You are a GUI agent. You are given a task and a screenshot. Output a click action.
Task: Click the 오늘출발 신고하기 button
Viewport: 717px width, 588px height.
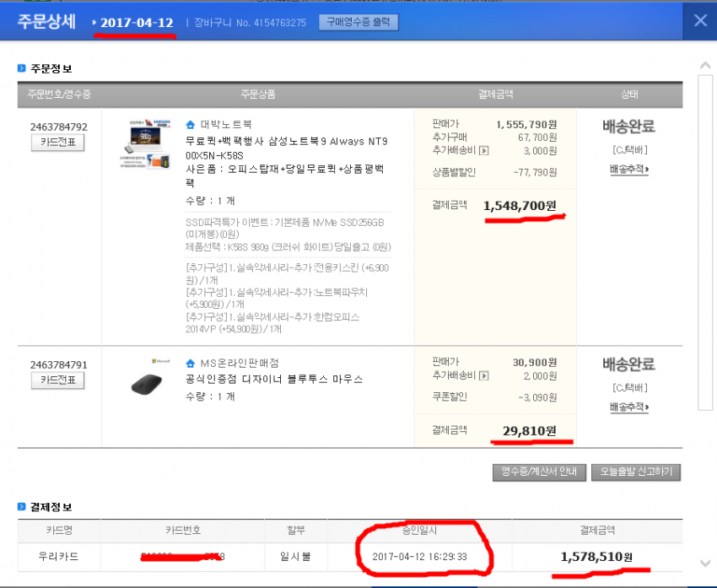click(636, 472)
